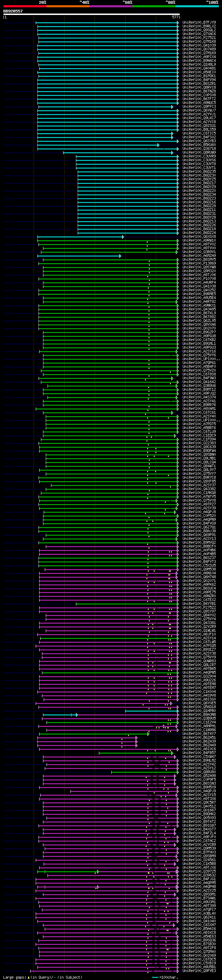Screen dimensions: 222x980
Task: Open hit UniRef100_Q9SQL2
Action: tap(199, 30)
